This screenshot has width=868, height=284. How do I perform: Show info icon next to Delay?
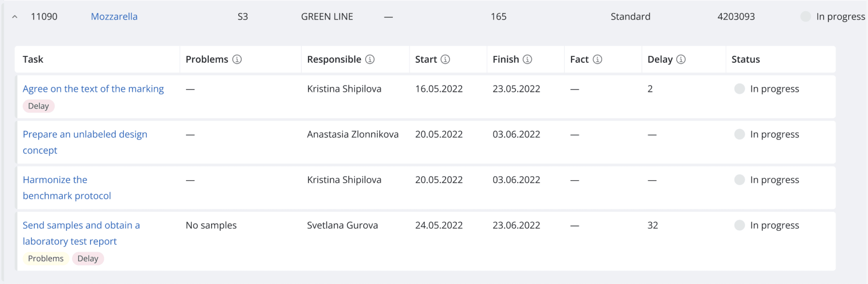click(x=681, y=59)
